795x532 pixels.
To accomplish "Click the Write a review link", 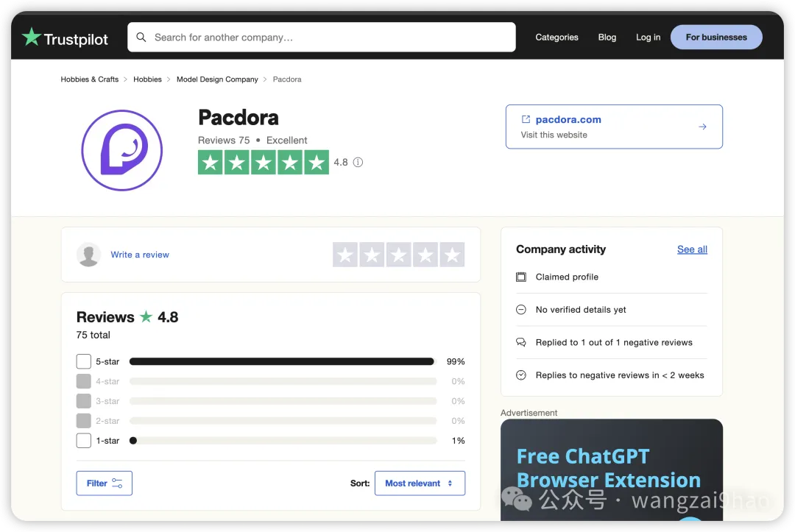I will point(140,255).
